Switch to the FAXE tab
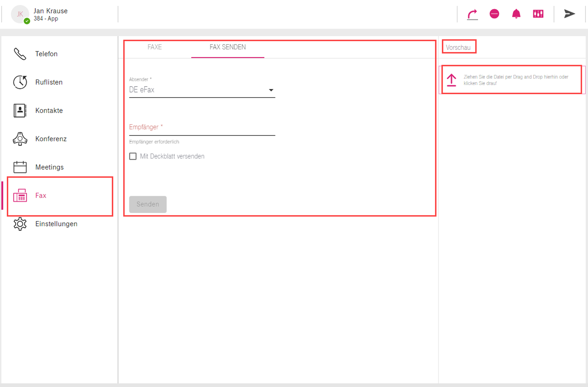This screenshot has height=387, width=588. 155,47
